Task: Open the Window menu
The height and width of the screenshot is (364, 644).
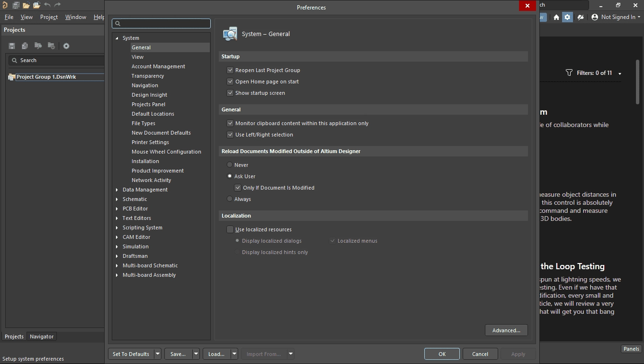Action: pos(76,17)
